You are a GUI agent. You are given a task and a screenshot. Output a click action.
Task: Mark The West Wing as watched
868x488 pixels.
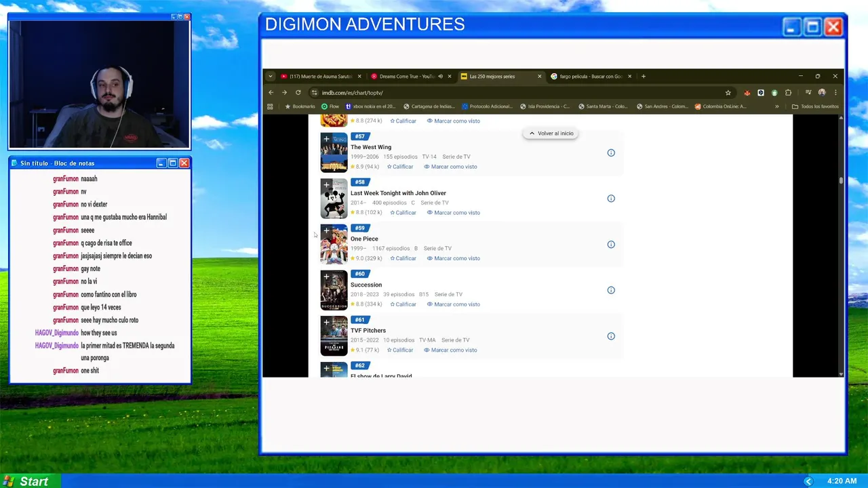(x=450, y=167)
